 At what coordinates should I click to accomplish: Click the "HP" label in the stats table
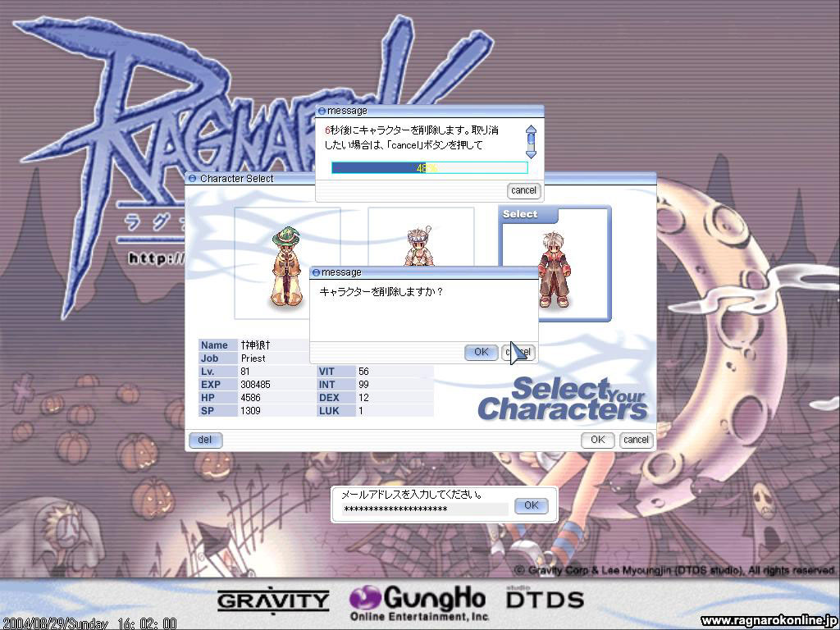[208, 398]
